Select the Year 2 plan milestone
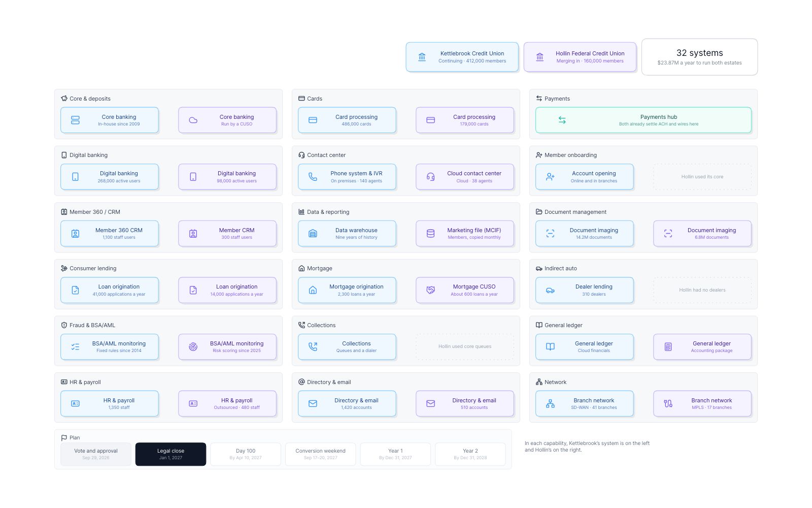This screenshot has height=508, width=812. click(x=470, y=454)
